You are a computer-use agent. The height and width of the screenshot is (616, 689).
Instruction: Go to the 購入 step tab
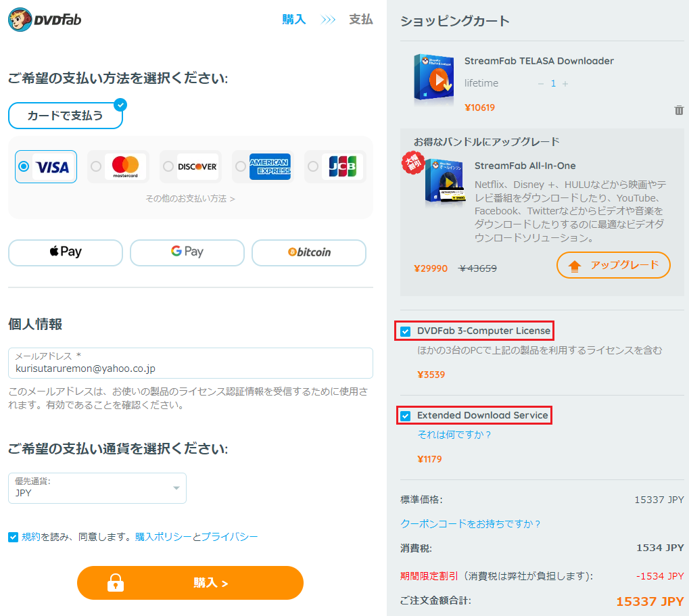pyautogui.click(x=294, y=20)
